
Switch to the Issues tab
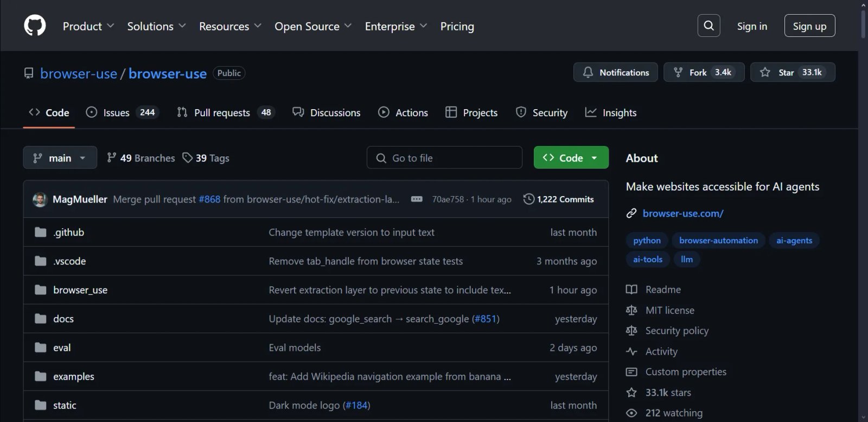122,112
